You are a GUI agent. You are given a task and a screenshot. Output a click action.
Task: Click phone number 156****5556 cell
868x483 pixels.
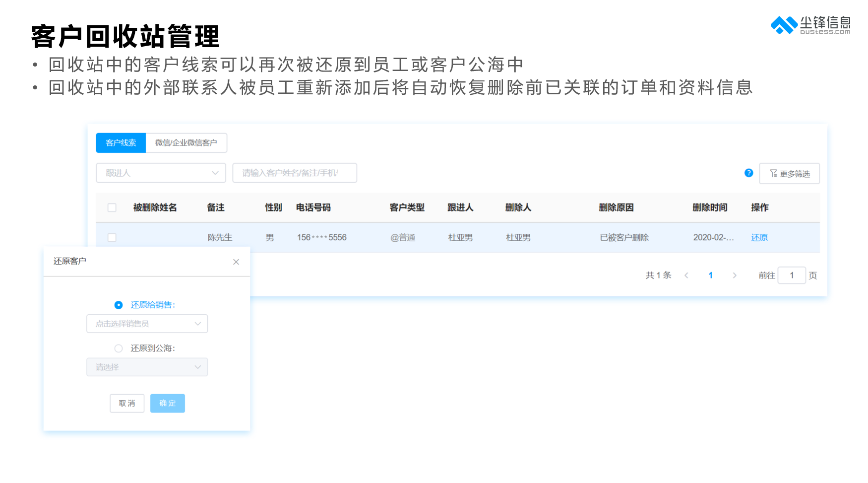pyautogui.click(x=321, y=237)
